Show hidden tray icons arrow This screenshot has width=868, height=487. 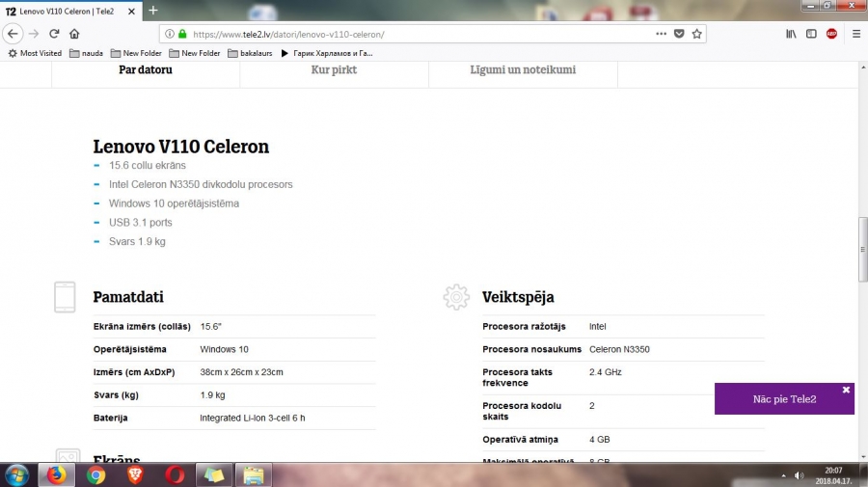coord(783,475)
